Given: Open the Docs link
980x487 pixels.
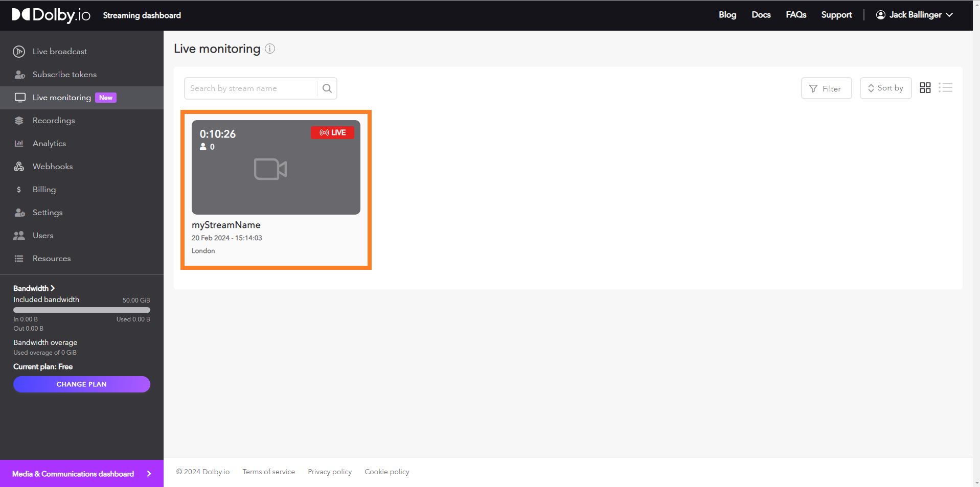Looking at the screenshot, I should 761,15.
